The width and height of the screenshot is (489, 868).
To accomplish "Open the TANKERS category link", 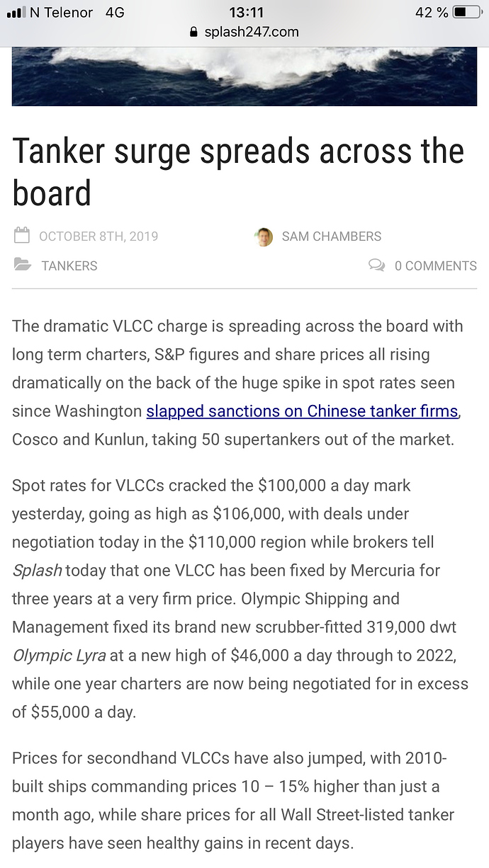I will 69,266.
